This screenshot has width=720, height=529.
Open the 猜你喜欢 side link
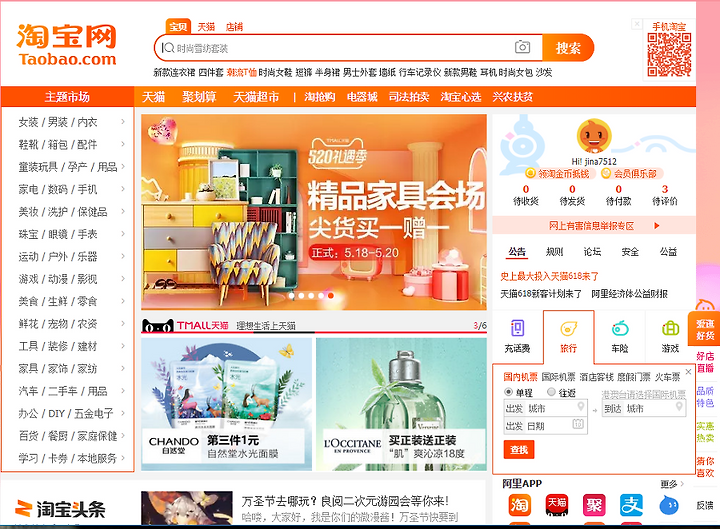(705, 467)
